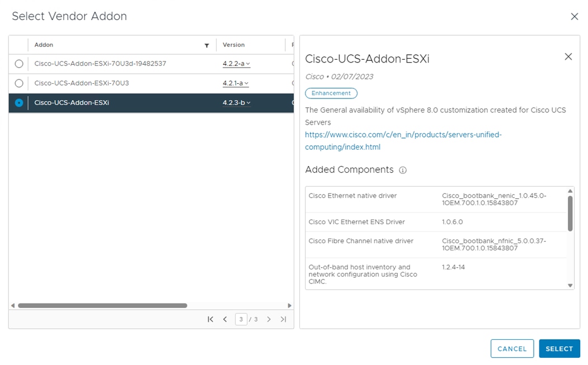
Task: Go to the previous addon page
Action: click(225, 319)
